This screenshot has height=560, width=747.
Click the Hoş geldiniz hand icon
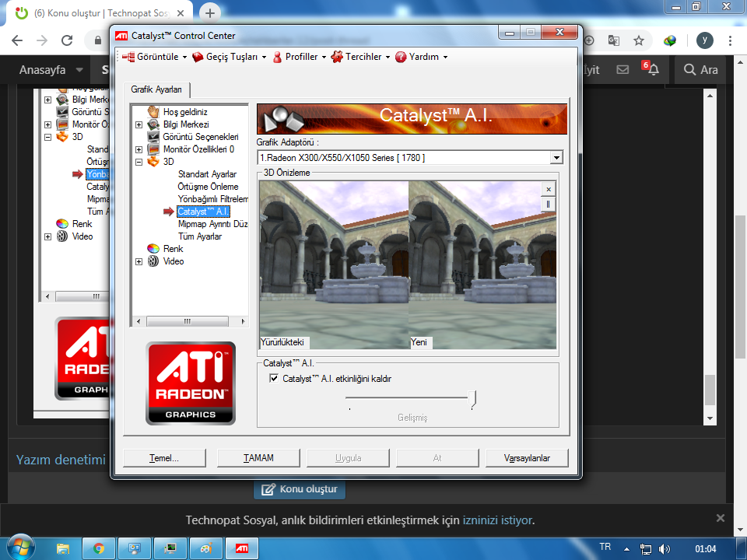pos(153,112)
